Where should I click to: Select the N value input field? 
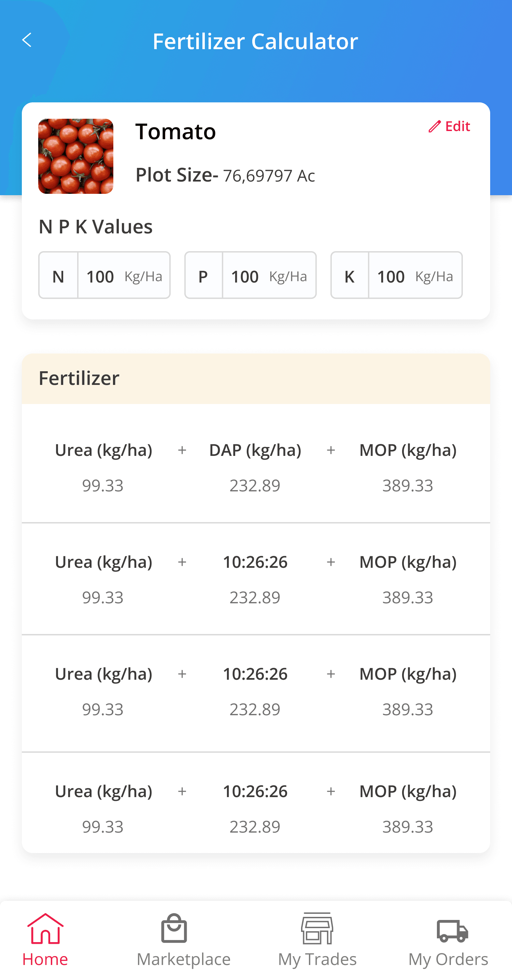(x=124, y=275)
